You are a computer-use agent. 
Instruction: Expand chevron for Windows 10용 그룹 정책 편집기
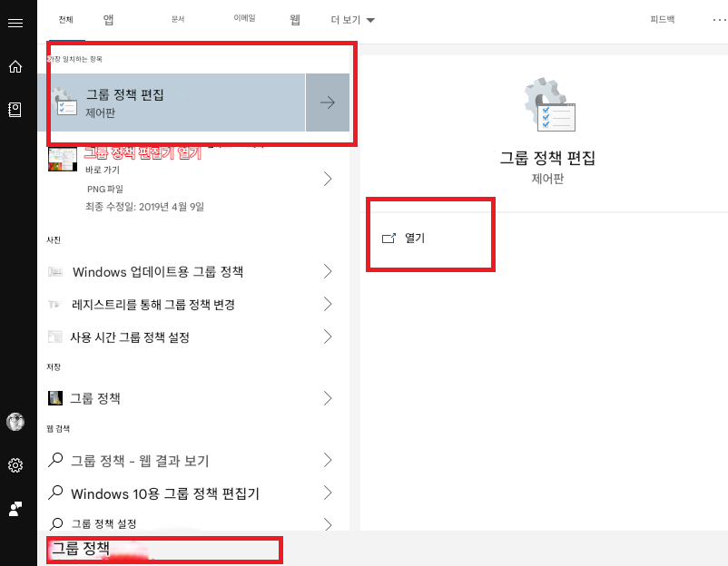[x=328, y=493]
